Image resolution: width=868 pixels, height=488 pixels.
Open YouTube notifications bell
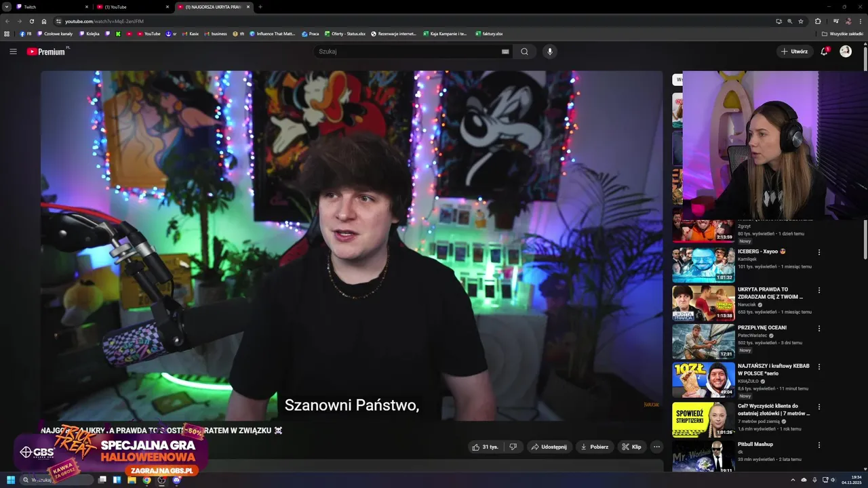(825, 52)
